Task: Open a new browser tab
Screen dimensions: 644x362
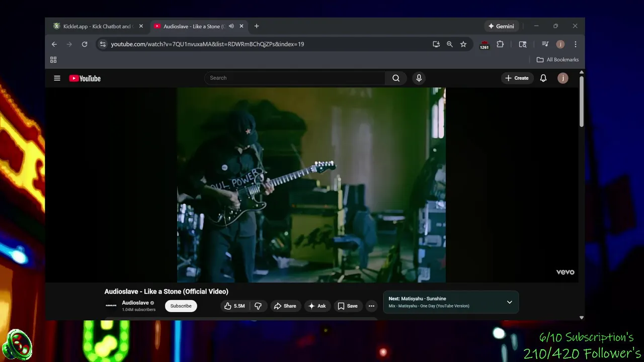Action: 257,26
